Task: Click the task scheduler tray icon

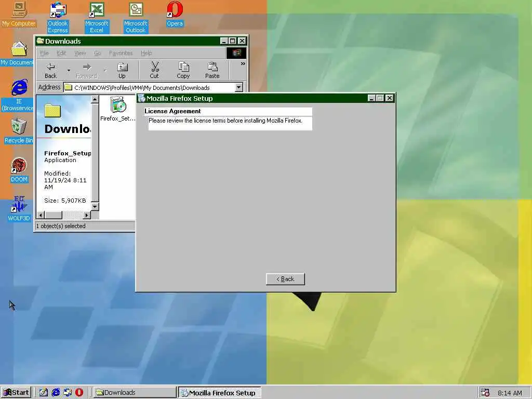Action: (485, 393)
